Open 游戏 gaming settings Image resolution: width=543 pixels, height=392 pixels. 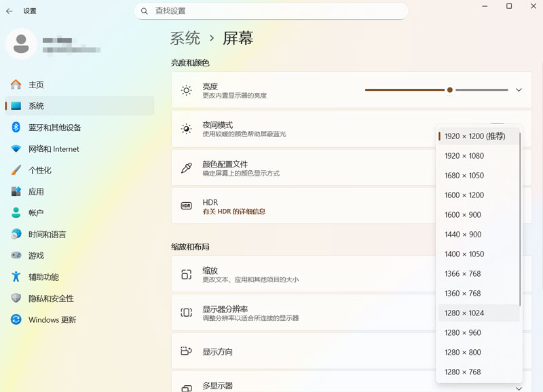[x=35, y=256]
